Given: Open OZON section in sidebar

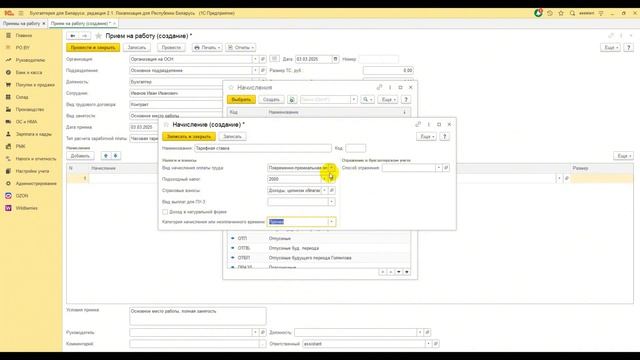Looking at the screenshot, I should pos(22,196).
